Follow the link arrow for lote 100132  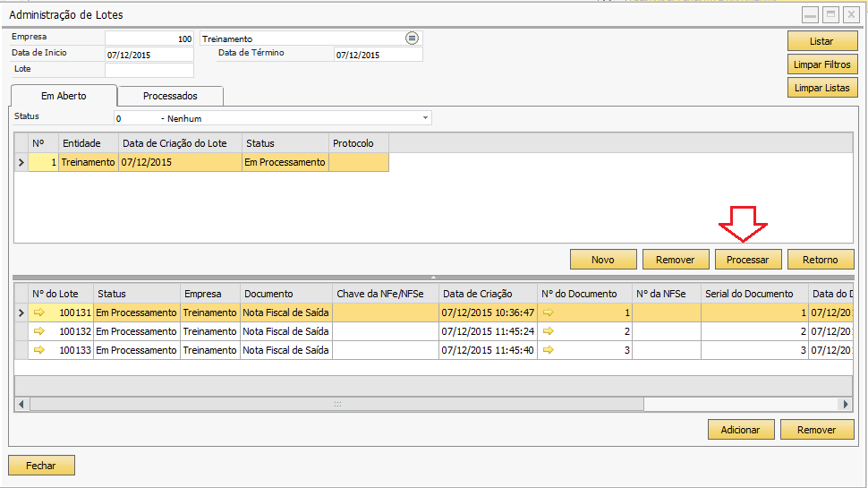38,331
